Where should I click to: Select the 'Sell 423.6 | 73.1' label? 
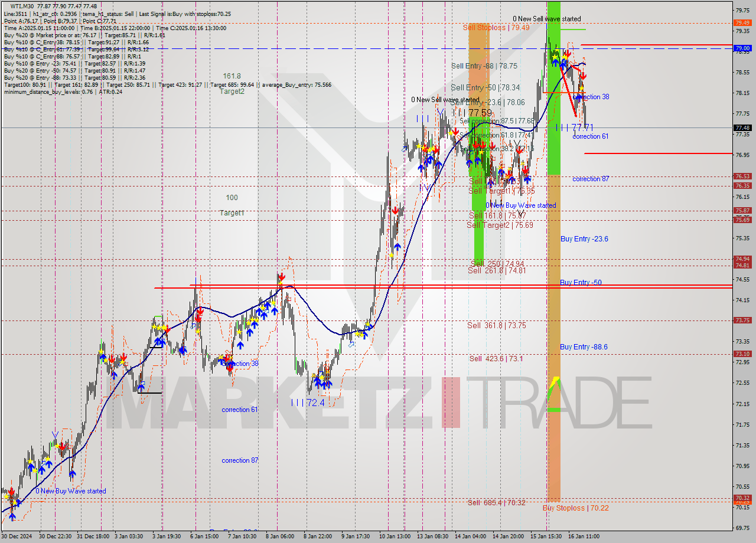click(x=496, y=358)
